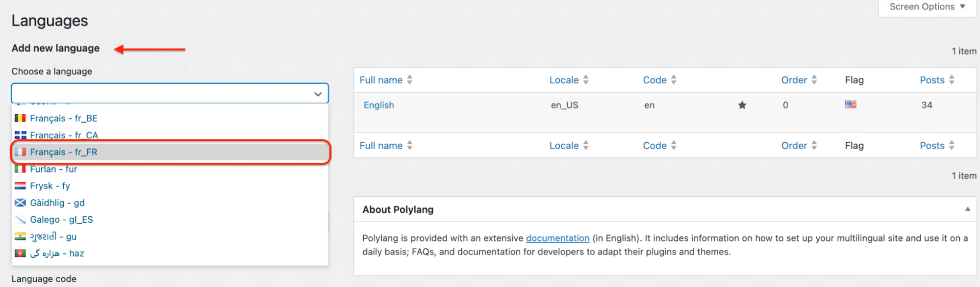Click the Belgian flag icon
Image resolution: width=980 pixels, height=287 pixels.
pyautogui.click(x=20, y=118)
